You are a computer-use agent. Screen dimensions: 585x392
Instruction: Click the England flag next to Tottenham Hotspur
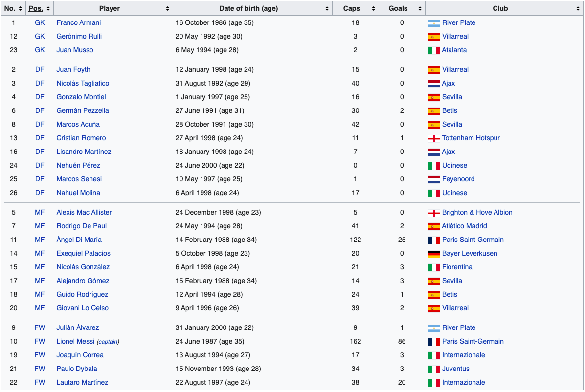point(434,138)
